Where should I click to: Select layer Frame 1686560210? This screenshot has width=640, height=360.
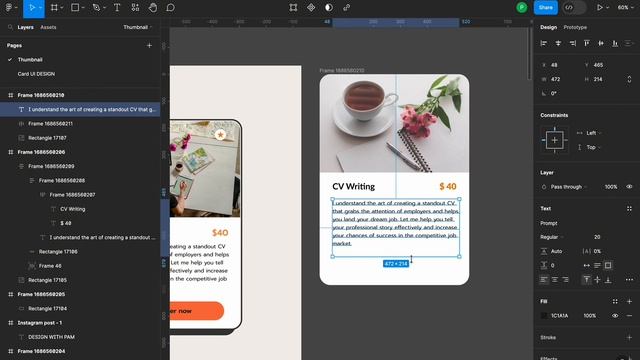coord(41,95)
